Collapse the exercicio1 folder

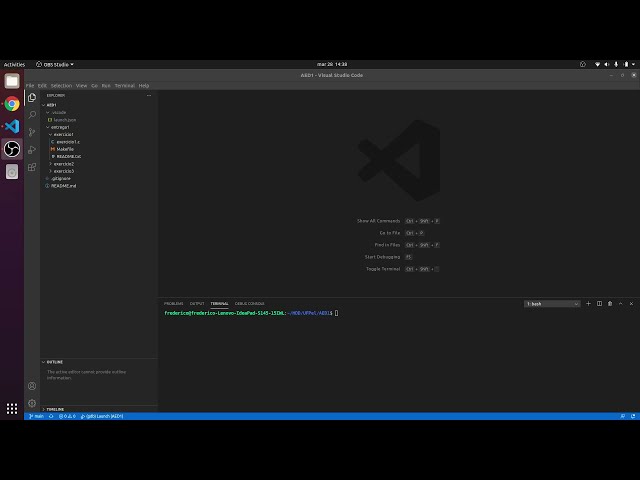tap(61, 134)
